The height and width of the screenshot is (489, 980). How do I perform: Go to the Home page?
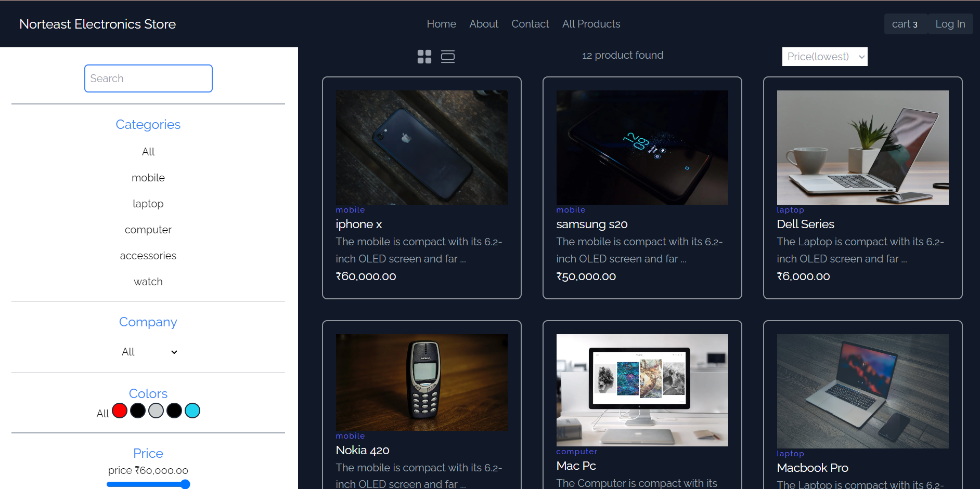[x=441, y=24]
